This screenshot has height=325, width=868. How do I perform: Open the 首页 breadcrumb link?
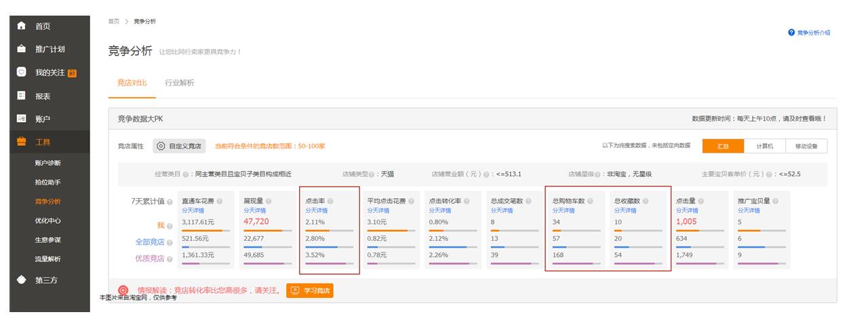tap(113, 22)
